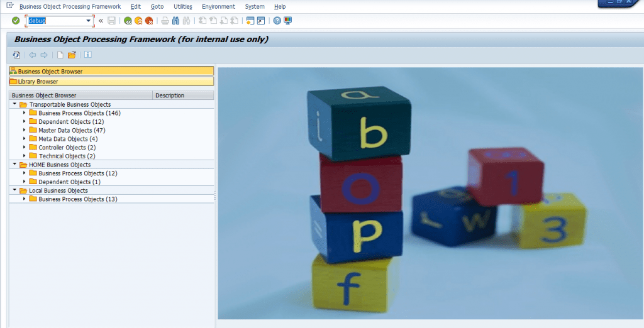Collapse the command field with double chevron

coord(101,21)
